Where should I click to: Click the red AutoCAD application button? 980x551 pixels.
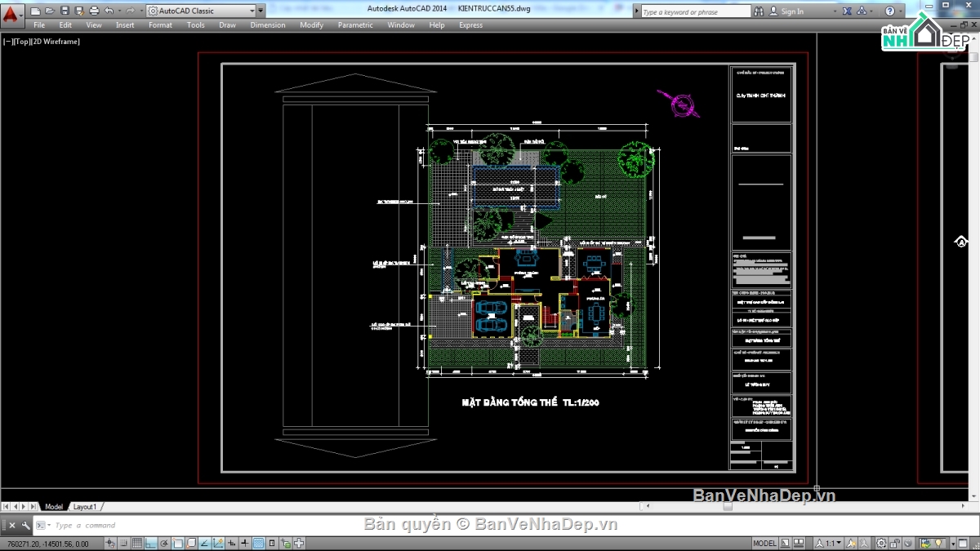pos(11,11)
